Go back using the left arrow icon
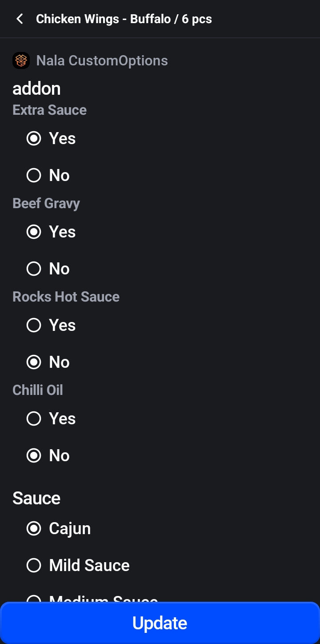 point(20,19)
